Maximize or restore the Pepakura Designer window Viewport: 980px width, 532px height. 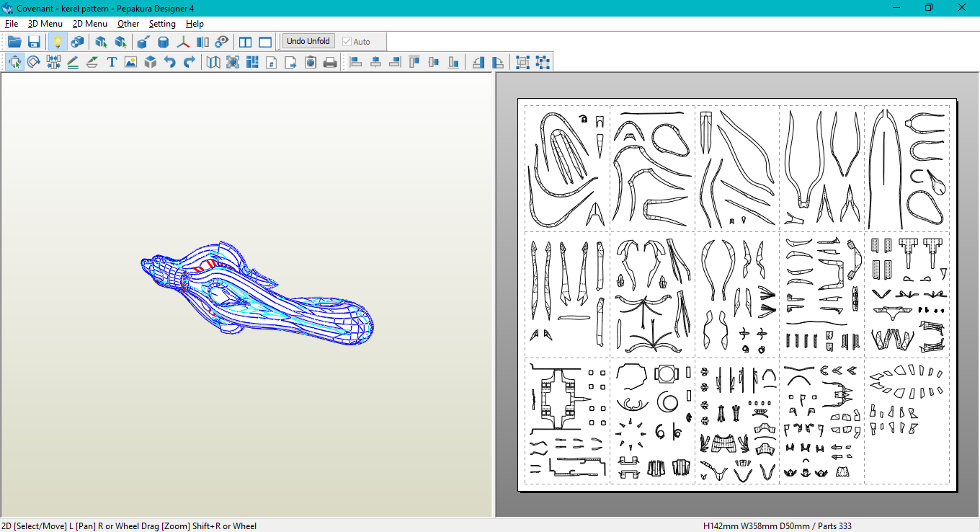coord(929,8)
